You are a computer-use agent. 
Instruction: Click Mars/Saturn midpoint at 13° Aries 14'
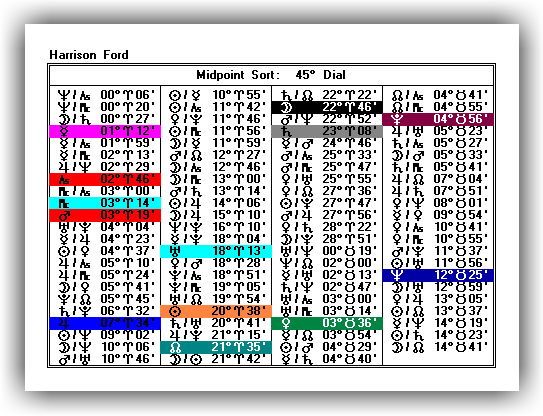pos(217,191)
